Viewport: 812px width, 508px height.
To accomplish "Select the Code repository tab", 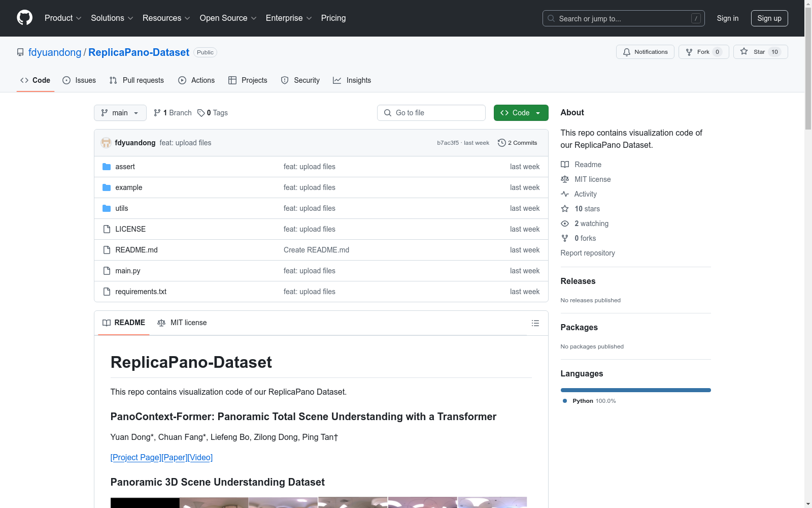I will 36,80.
